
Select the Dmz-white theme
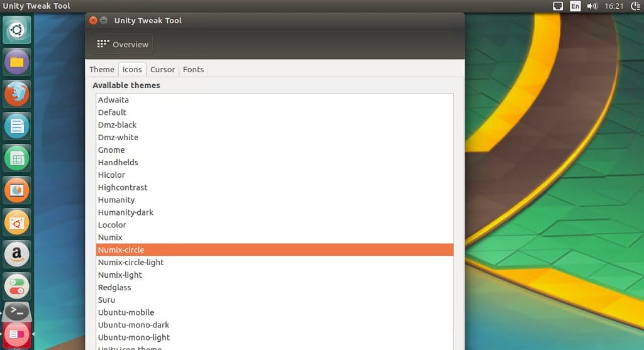pos(275,138)
